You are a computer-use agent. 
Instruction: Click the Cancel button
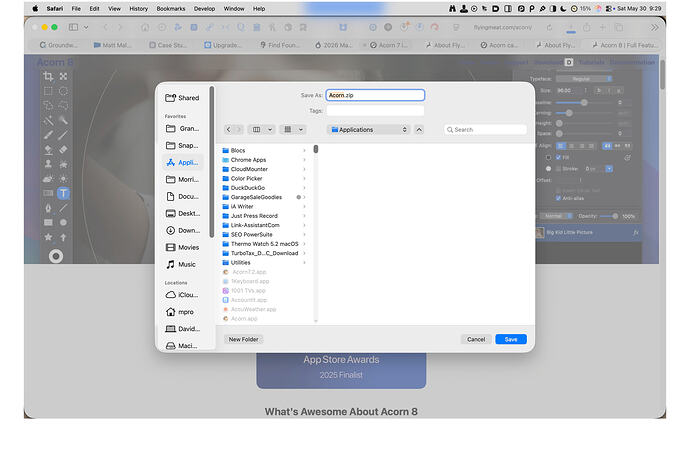coord(476,339)
